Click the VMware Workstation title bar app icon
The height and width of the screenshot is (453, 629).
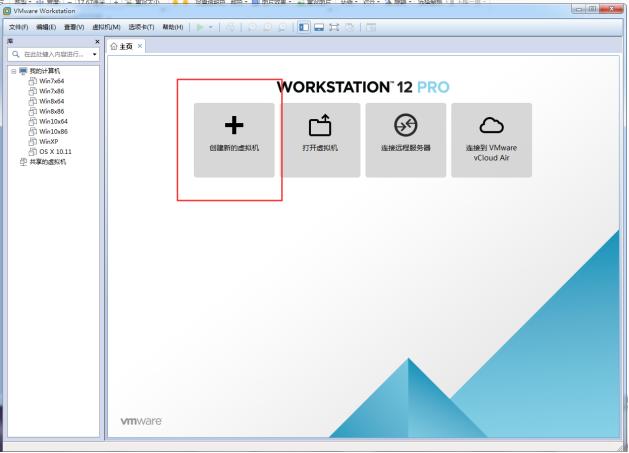[x=6, y=11]
